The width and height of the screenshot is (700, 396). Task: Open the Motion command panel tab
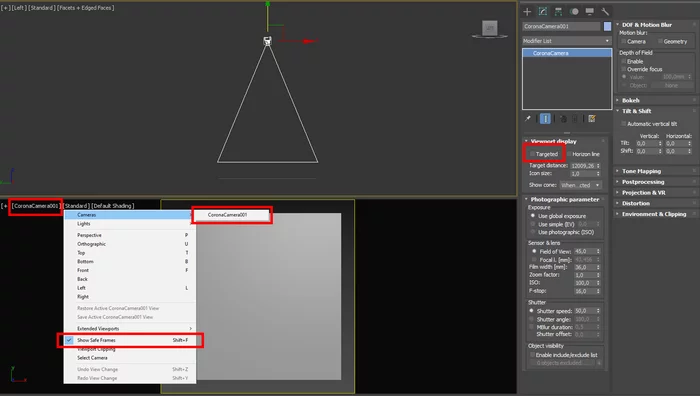(574, 12)
